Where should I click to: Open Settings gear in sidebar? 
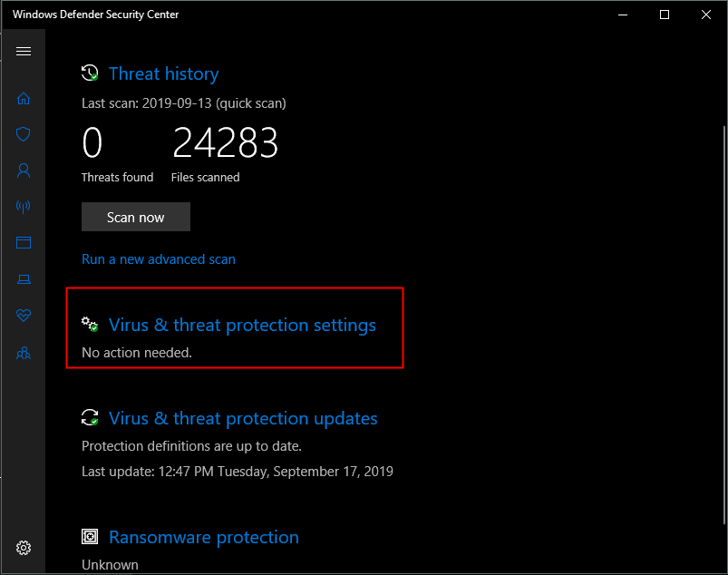[x=24, y=548]
